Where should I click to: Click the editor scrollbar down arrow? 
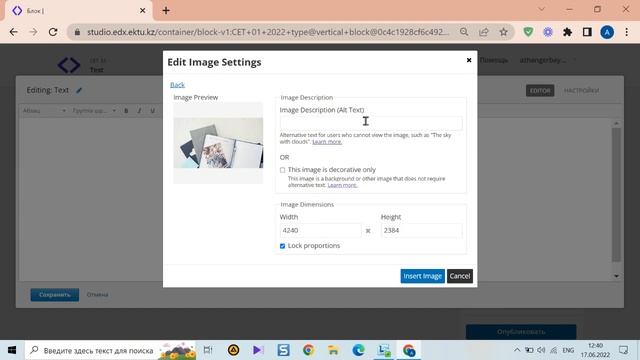(616, 276)
